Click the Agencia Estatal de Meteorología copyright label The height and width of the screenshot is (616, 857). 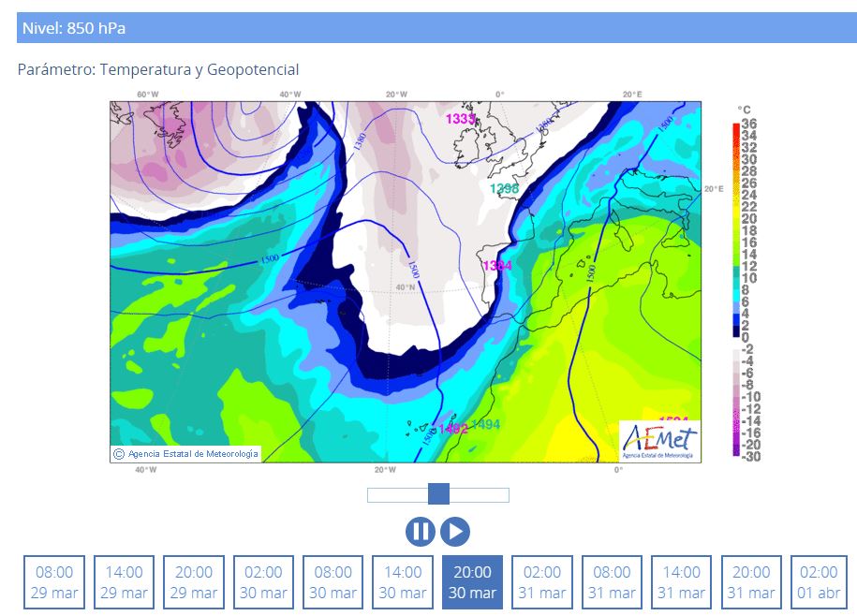pos(185,454)
